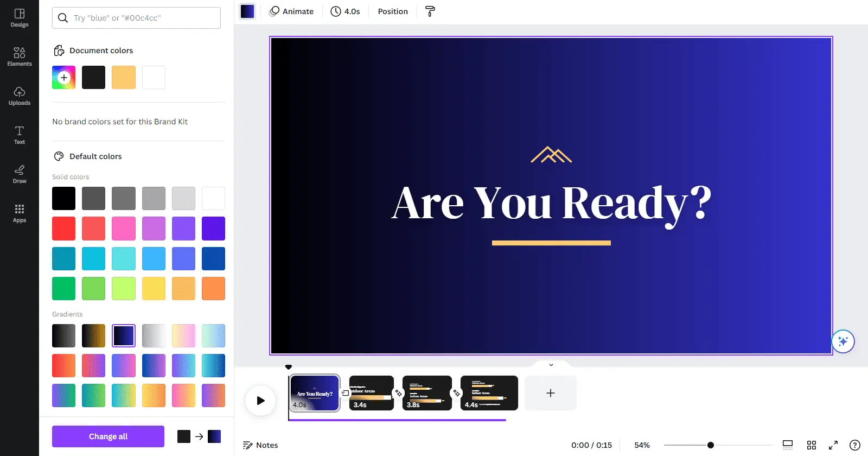Open the Draw sidebar panel
868x456 pixels.
click(x=20, y=174)
